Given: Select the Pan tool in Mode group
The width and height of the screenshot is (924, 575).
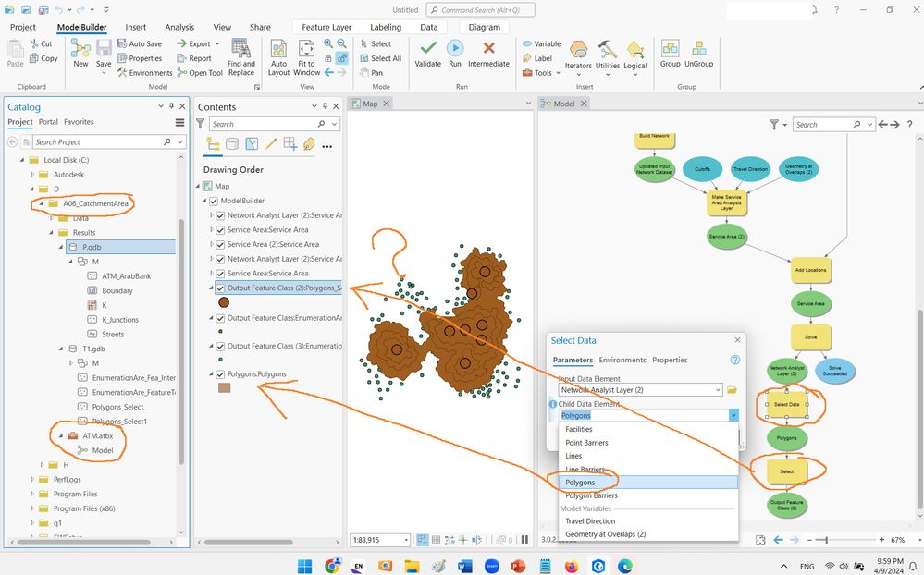Looking at the screenshot, I should (371, 72).
